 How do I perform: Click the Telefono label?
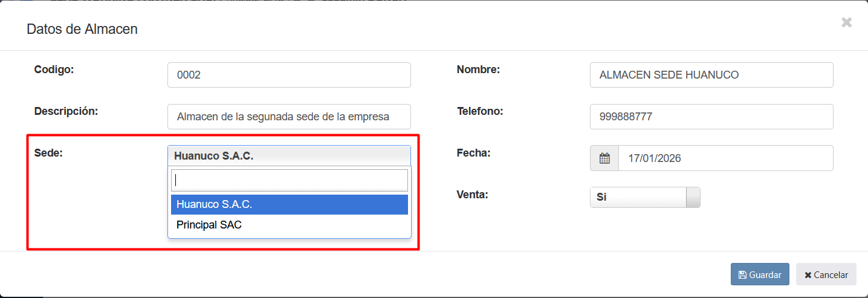click(x=480, y=111)
